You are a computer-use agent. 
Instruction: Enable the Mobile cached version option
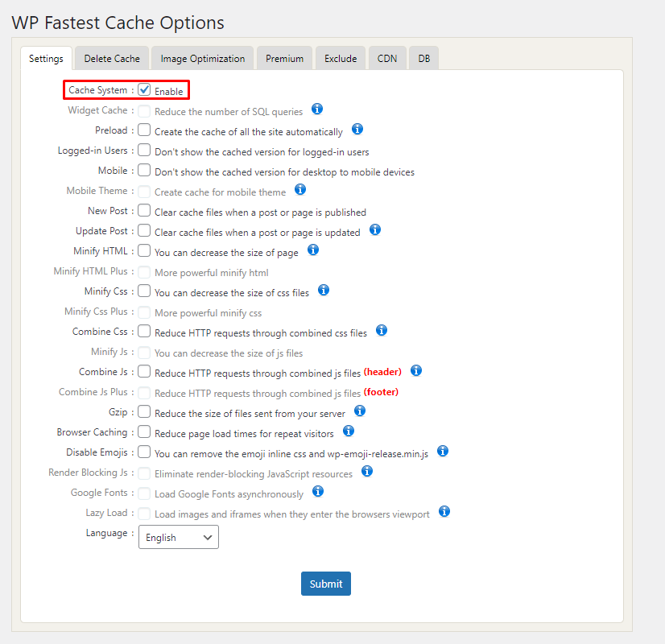click(x=142, y=170)
